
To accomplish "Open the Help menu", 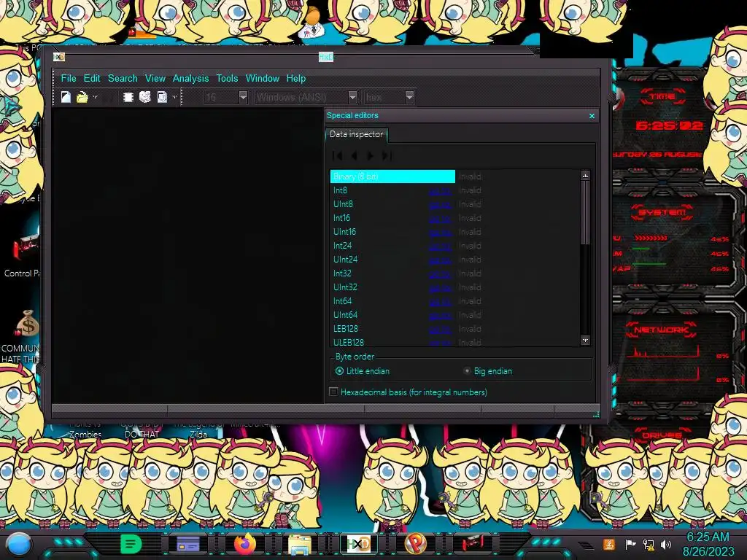I will tap(296, 78).
